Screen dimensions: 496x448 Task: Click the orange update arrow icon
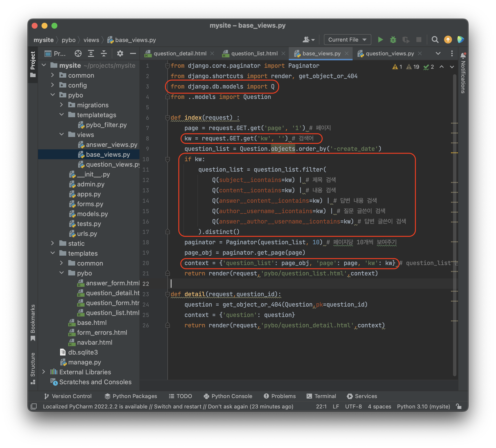(x=448, y=40)
